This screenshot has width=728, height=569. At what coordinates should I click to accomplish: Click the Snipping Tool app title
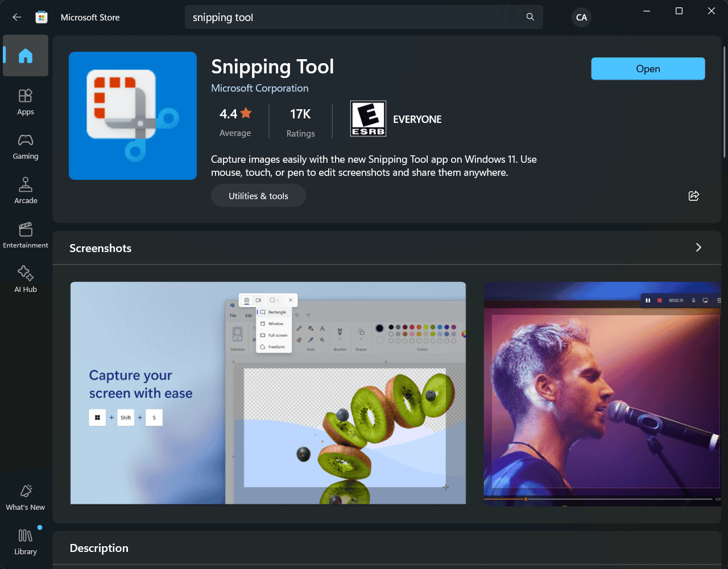272,67
